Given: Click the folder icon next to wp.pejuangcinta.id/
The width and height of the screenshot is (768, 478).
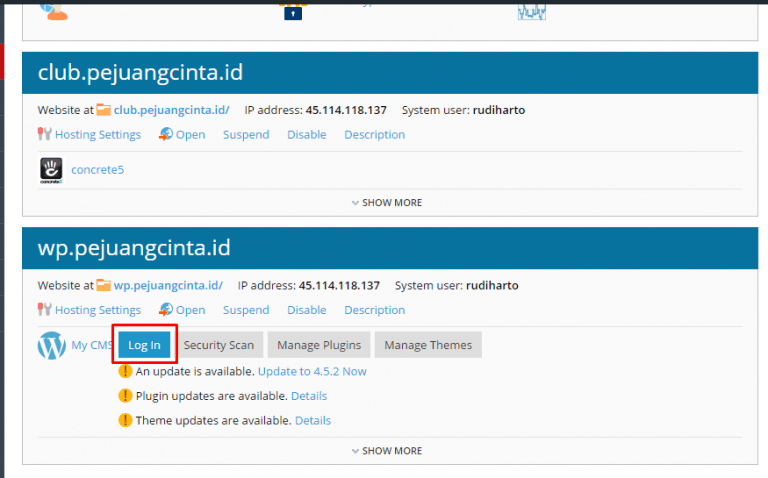Looking at the screenshot, I should pos(103,285).
